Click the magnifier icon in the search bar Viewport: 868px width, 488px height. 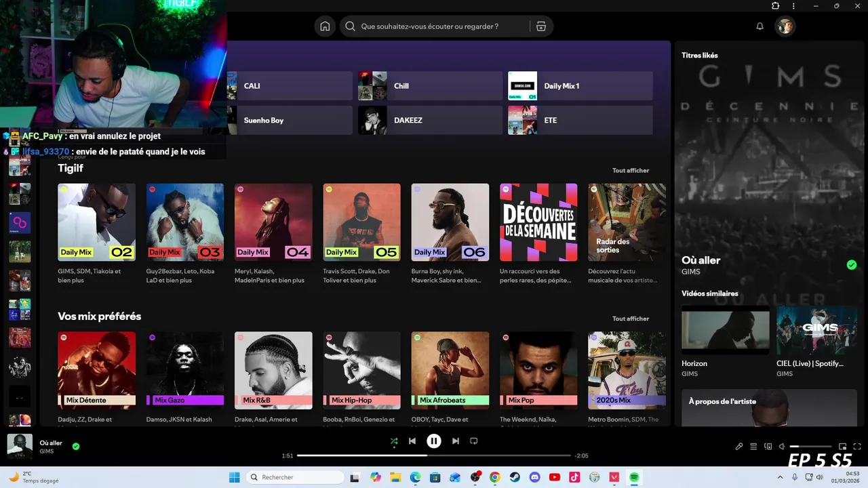coord(350,26)
